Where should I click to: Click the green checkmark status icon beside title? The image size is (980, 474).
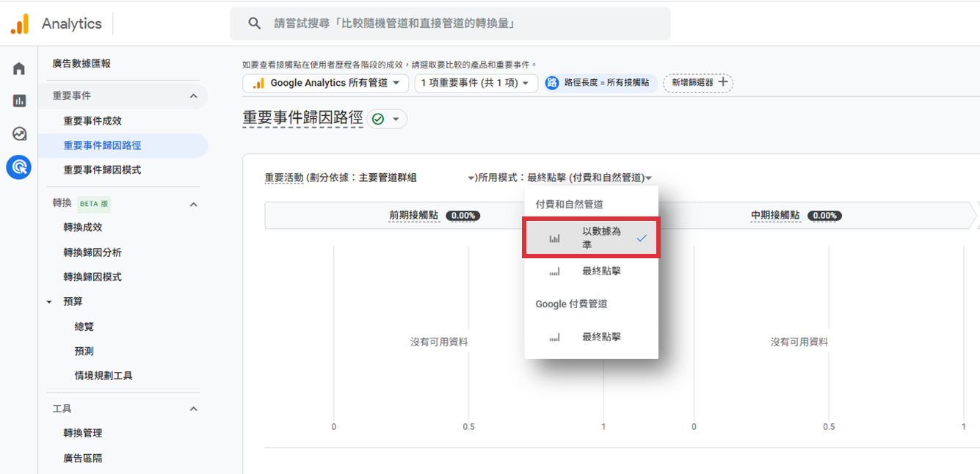378,119
